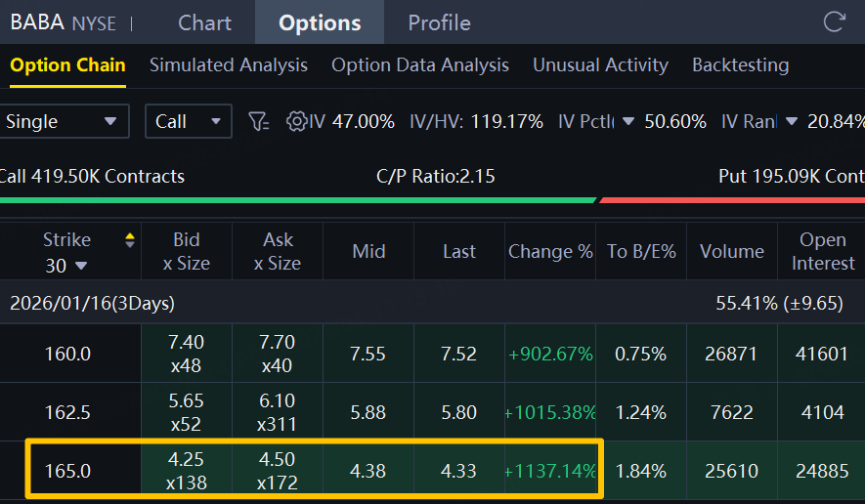Click the 160.0 strike ask price 7.70
Screen dimensions: 865x504
[279, 342]
